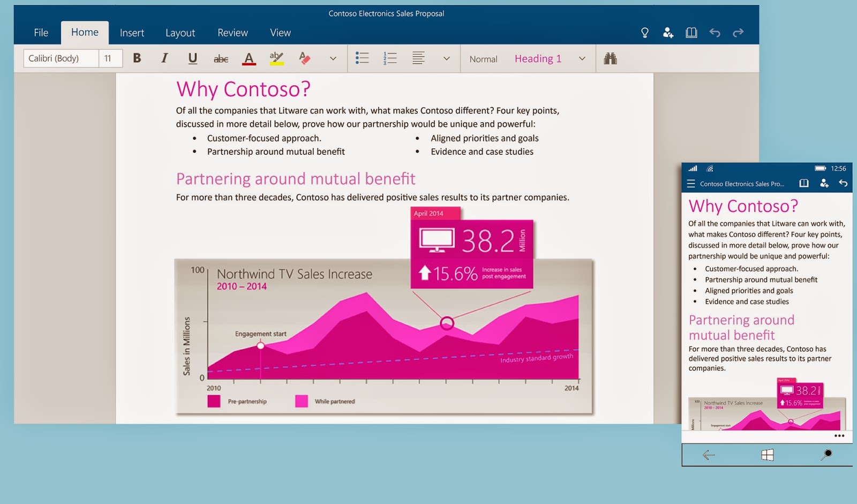Image resolution: width=857 pixels, height=504 pixels.
Task: Apply the red font color
Action: coord(249,59)
